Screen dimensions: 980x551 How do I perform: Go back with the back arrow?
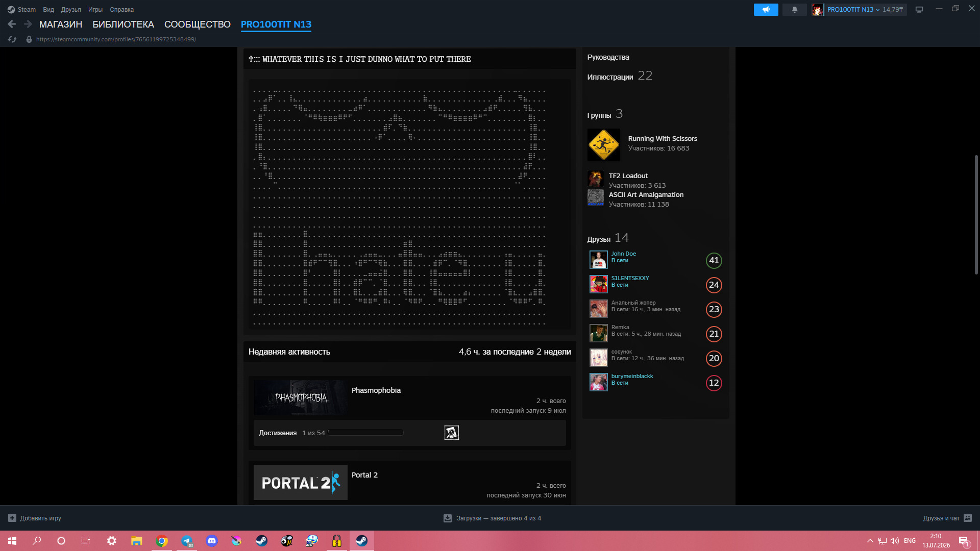tap(12, 24)
